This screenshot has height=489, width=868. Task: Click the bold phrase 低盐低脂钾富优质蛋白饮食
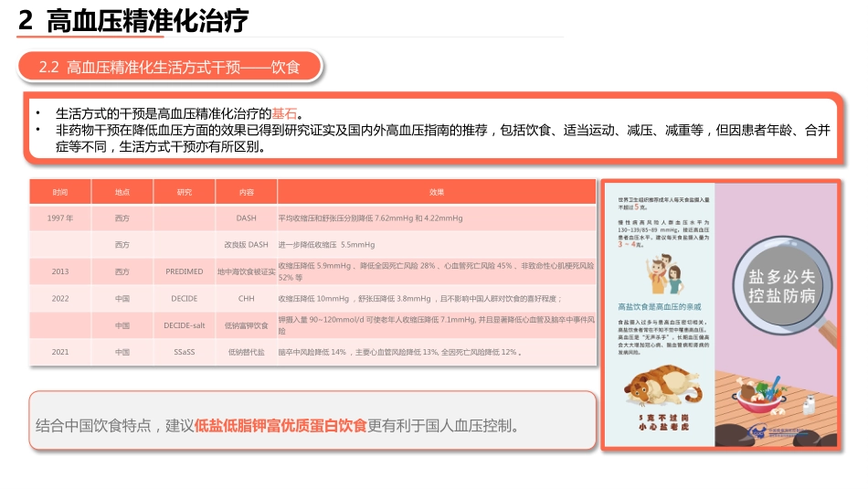[x=281, y=425]
